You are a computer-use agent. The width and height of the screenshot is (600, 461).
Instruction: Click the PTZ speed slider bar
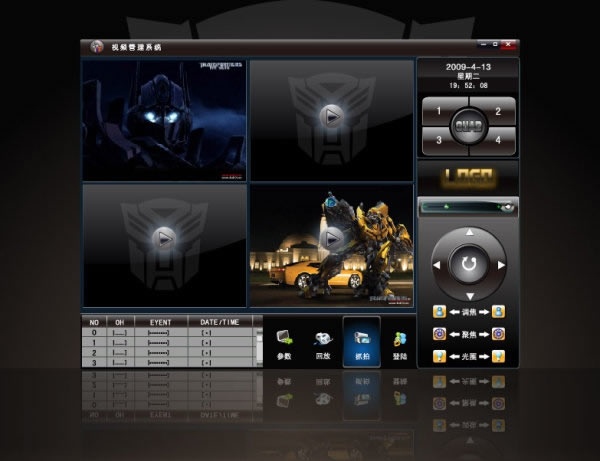click(x=468, y=207)
